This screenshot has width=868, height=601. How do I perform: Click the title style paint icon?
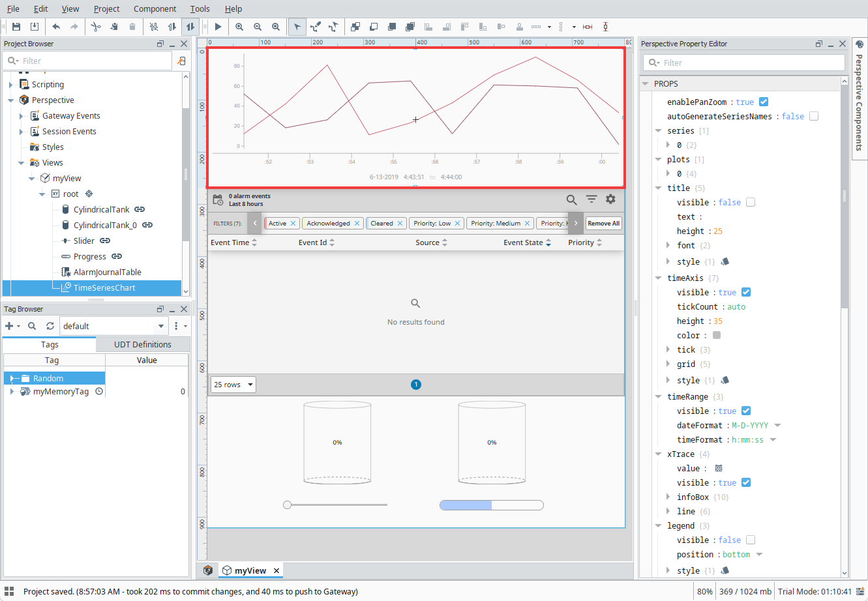point(725,261)
